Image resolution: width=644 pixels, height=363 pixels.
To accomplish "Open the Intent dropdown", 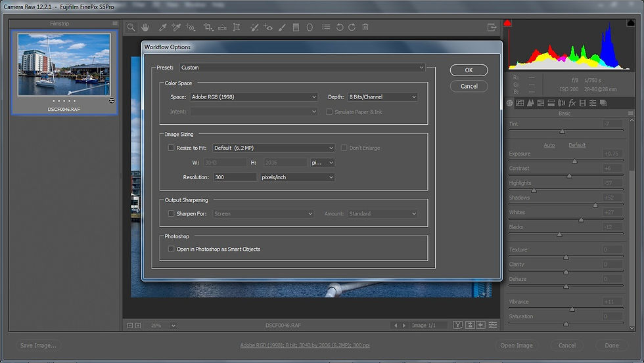I will point(254,112).
